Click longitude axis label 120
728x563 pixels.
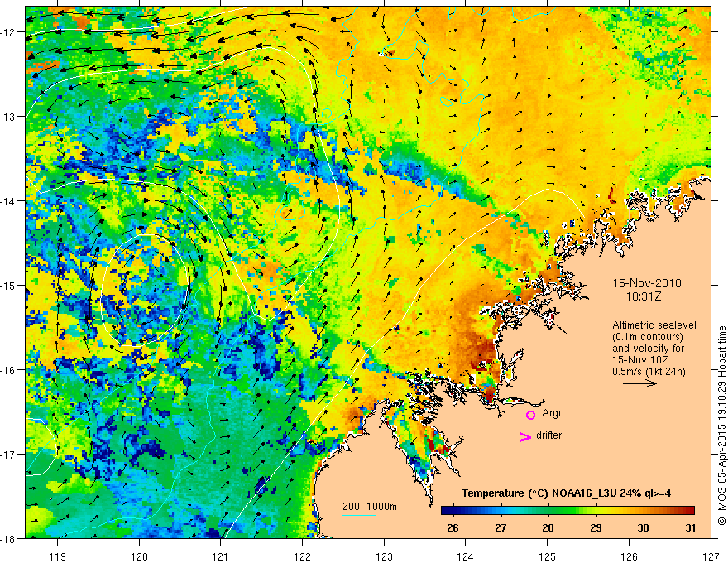[x=139, y=556]
